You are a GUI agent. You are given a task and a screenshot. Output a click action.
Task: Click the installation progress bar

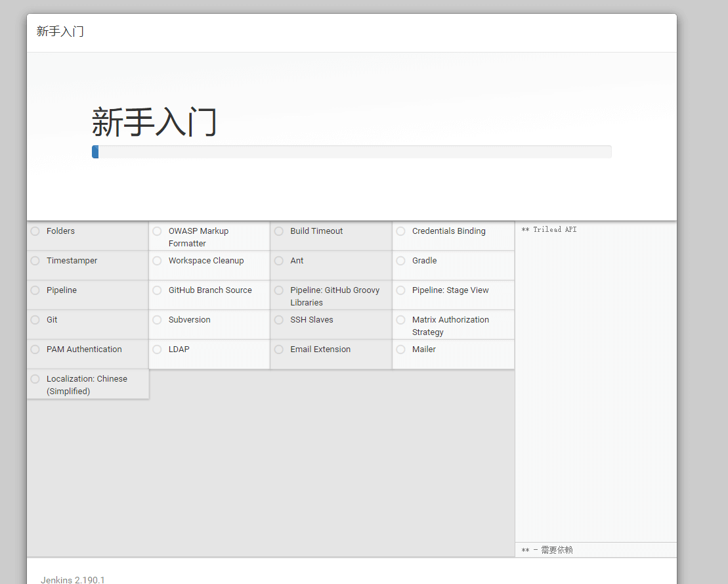click(x=351, y=152)
